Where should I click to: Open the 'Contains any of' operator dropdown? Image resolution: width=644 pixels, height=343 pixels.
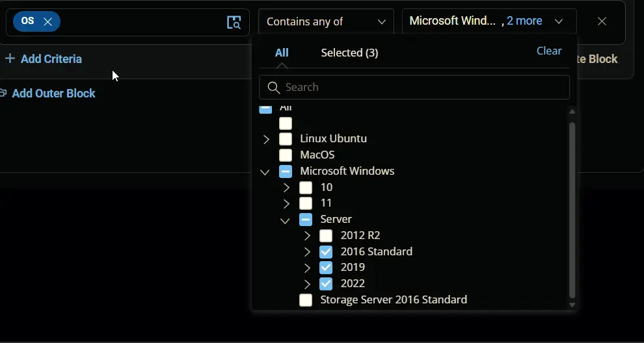click(x=326, y=21)
